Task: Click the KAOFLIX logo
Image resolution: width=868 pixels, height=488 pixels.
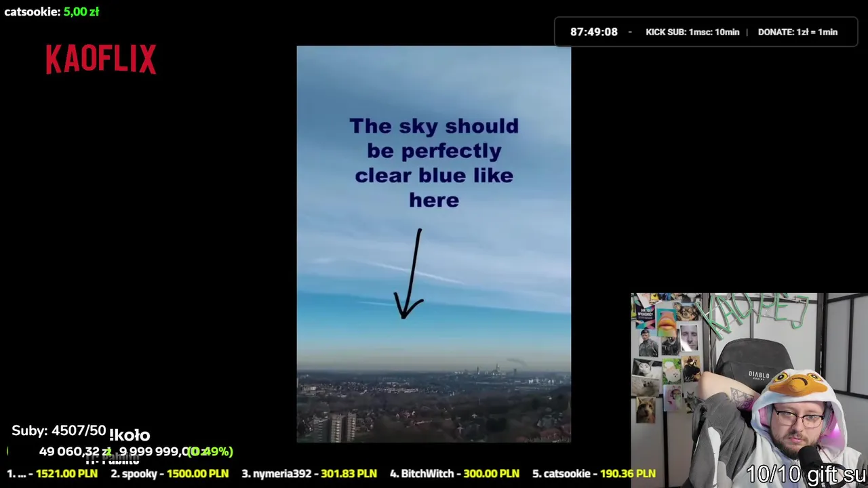Action: click(x=101, y=60)
